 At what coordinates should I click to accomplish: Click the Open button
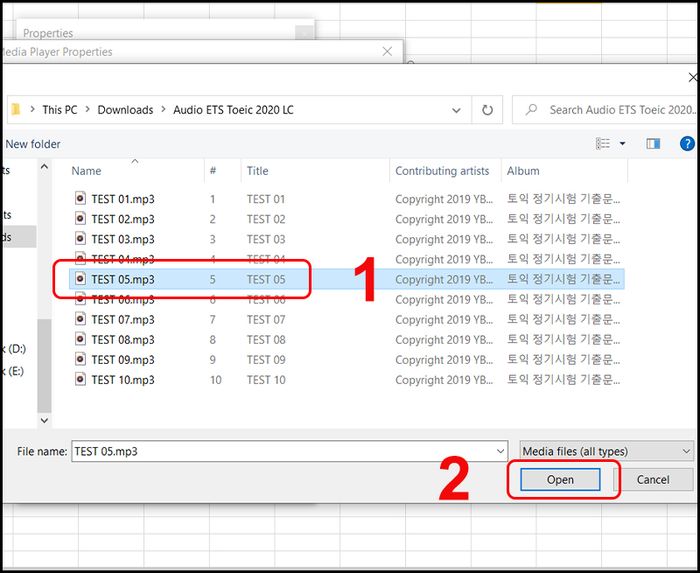(560, 480)
